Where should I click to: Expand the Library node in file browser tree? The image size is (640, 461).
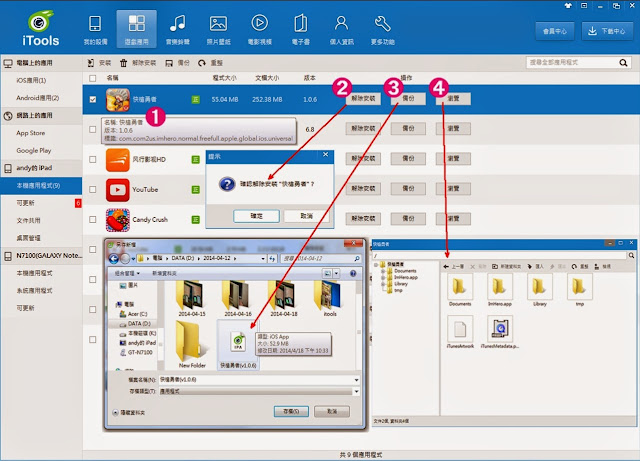pos(383,284)
